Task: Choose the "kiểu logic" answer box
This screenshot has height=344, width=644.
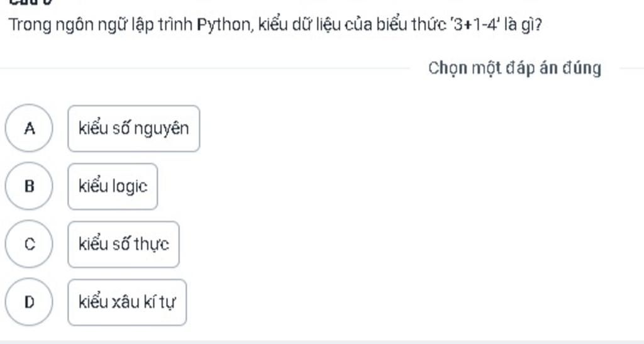Action: (x=113, y=186)
